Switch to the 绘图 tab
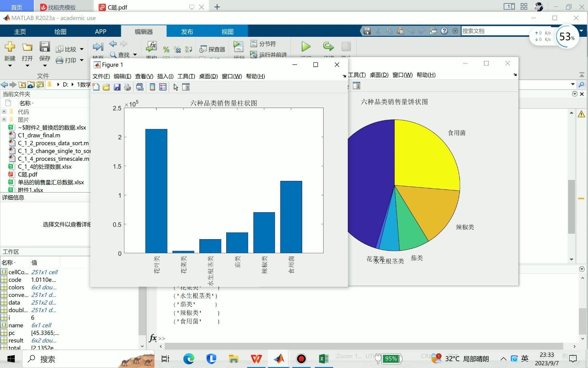This screenshot has height=368, width=588. click(x=61, y=31)
